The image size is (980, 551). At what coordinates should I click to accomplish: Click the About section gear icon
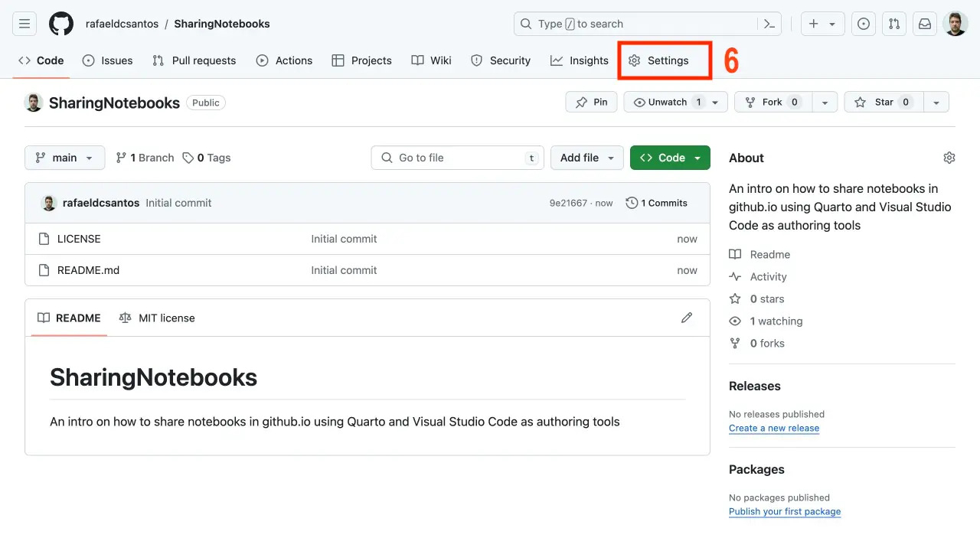coord(949,158)
